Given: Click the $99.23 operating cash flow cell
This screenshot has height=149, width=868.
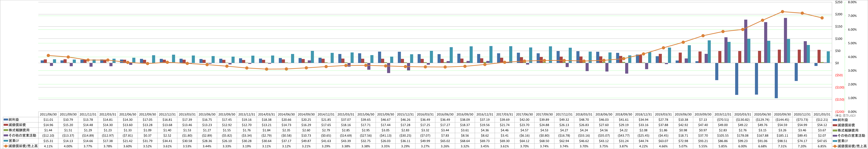Looking at the screenshot, I should click(743, 141).
